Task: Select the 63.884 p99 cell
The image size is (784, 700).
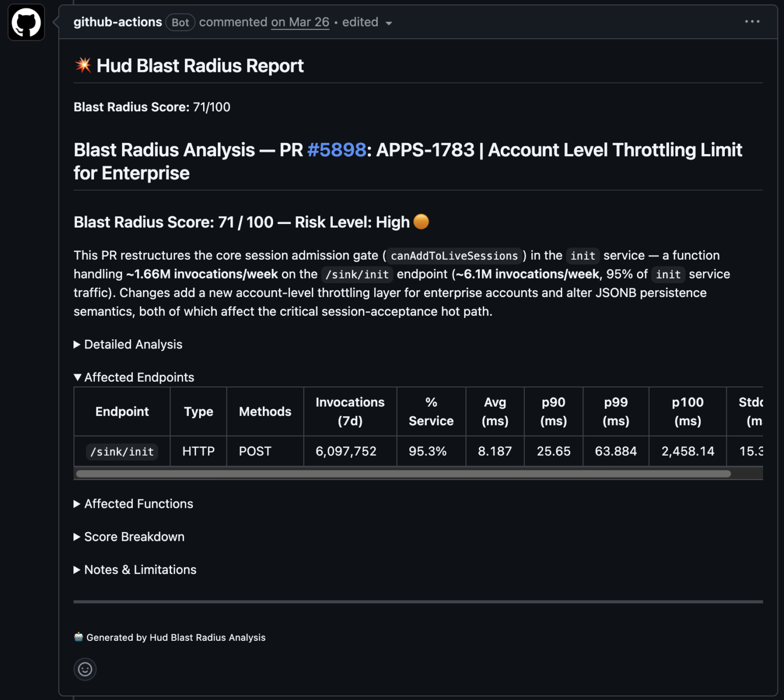Action: (x=616, y=452)
